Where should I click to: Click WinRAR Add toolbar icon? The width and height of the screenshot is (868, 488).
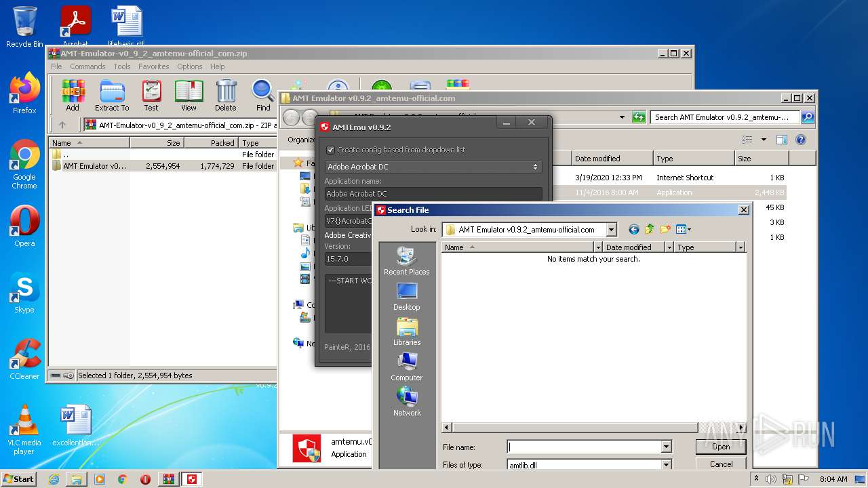click(x=73, y=96)
